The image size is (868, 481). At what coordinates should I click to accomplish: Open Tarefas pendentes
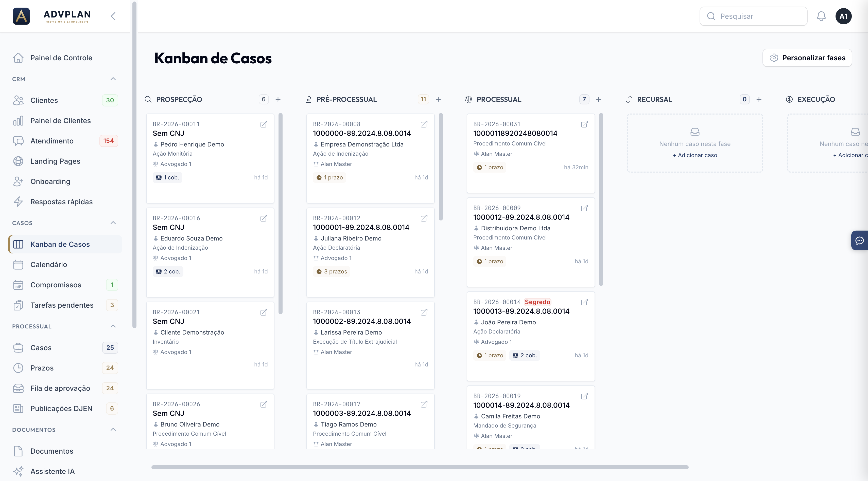pyautogui.click(x=65, y=305)
